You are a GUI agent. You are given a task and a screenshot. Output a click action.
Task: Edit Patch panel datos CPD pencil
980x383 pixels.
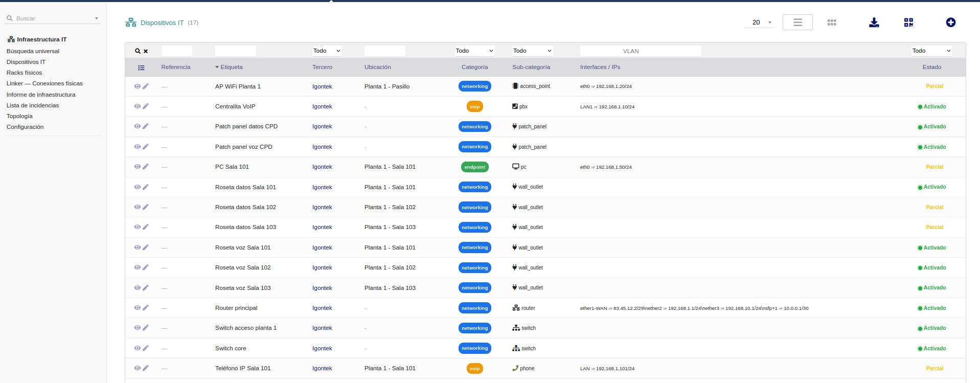point(146,126)
